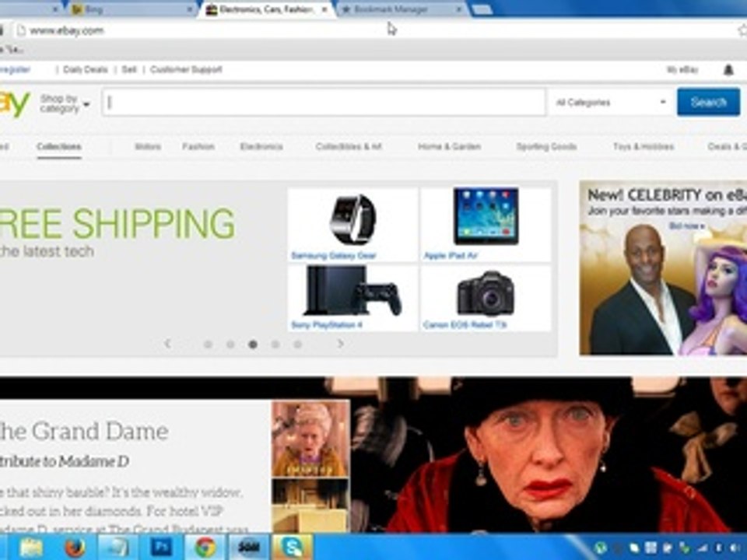Select the fifth carousel dot
The height and width of the screenshot is (560, 747).
[x=298, y=345]
